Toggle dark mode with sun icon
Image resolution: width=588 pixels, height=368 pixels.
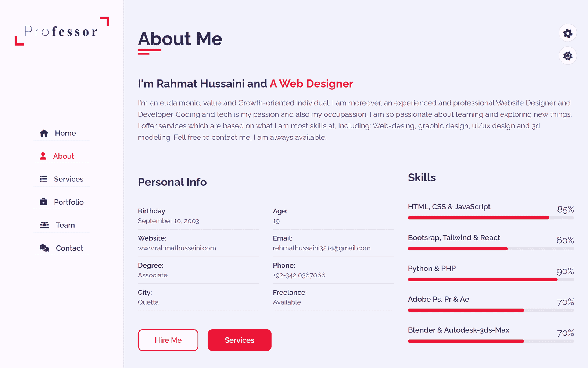pyautogui.click(x=568, y=56)
